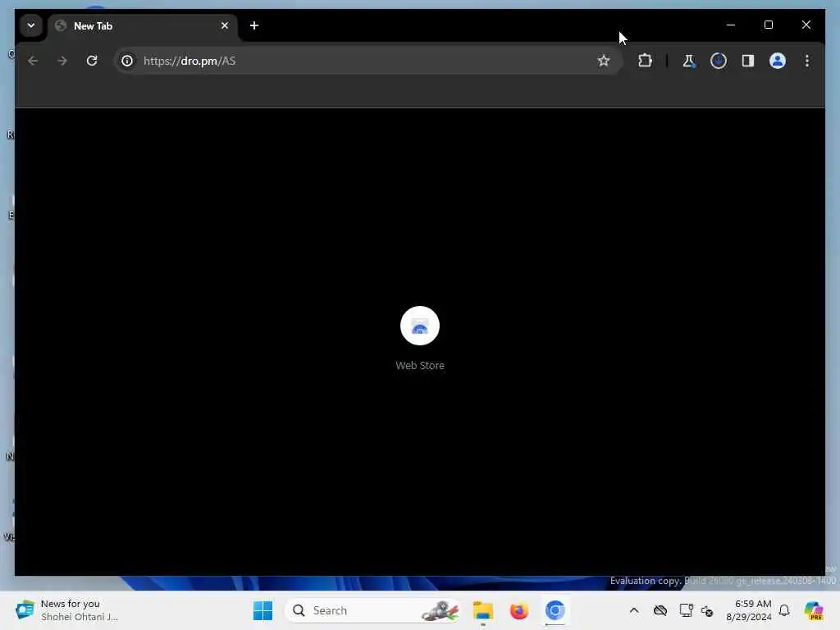This screenshot has width=840, height=630.
Task: Maximize the Chrome window
Action: (x=768, y=25)
